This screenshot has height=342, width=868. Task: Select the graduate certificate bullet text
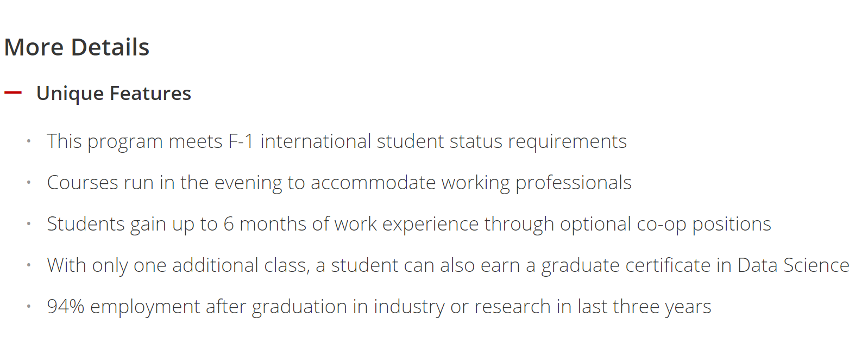(x=448, y=265)
